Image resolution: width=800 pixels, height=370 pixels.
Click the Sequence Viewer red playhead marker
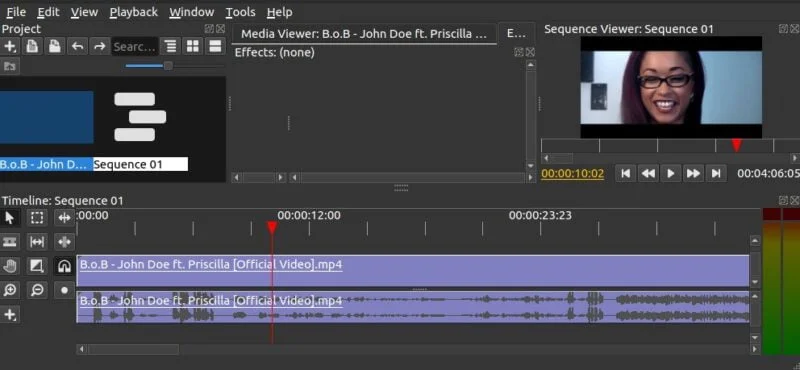736,145
